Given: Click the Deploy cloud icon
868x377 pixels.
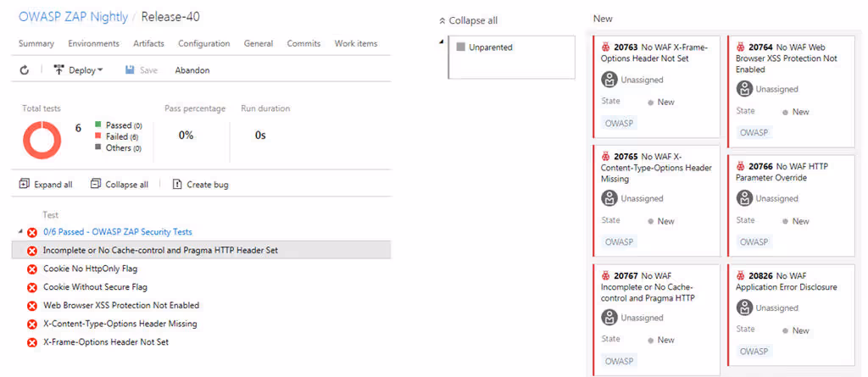Looking at the screenshot, I should [58, 69].
